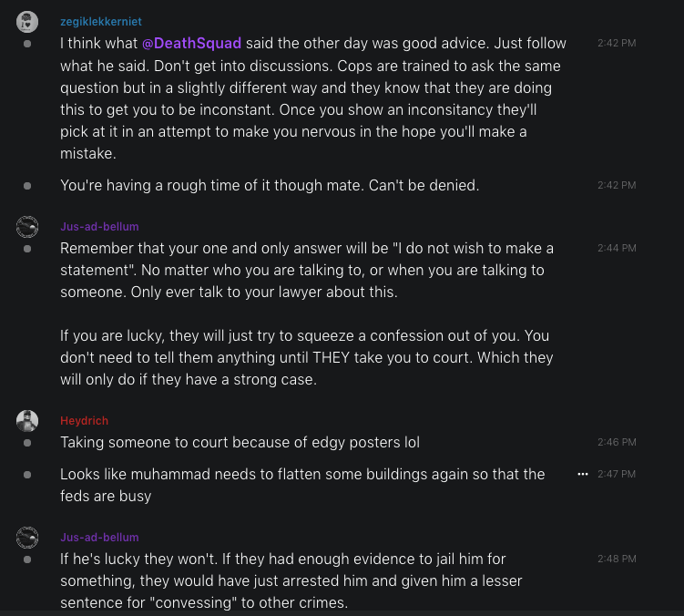684x616 pixels.
Task: Click Heydrich's profile avatar
Action: 27,420
